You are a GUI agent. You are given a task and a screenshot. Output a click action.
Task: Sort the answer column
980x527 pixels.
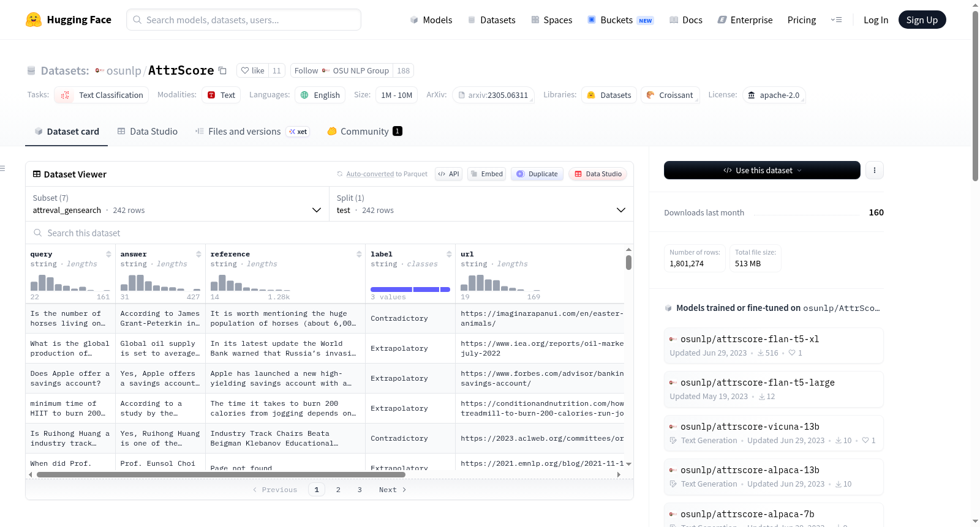[x=198, y=254]
